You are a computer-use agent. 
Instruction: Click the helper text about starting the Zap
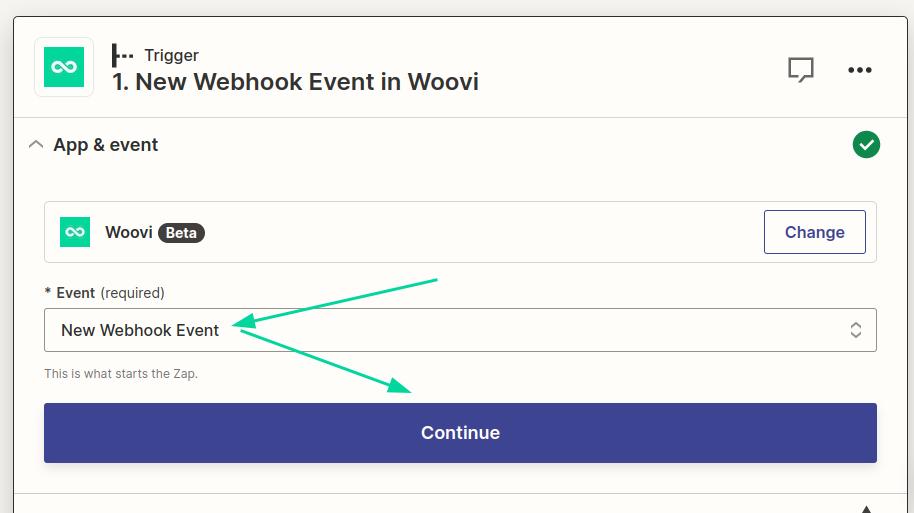coord(121,374)
